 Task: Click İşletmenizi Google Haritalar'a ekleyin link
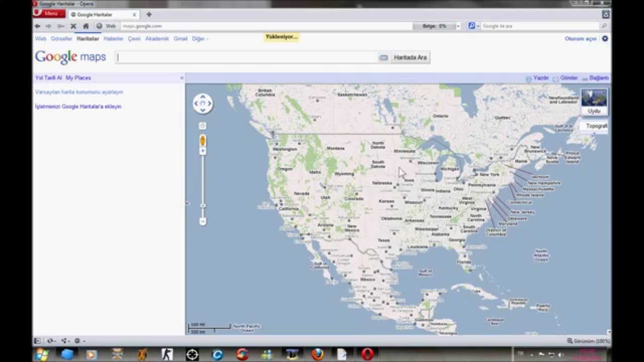click(78, 107)
